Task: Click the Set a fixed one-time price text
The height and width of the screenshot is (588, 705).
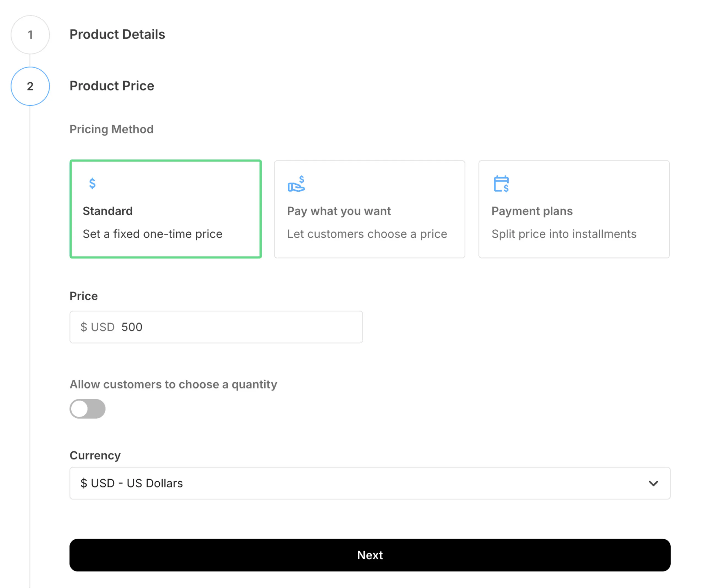Action: coord(152,234)
